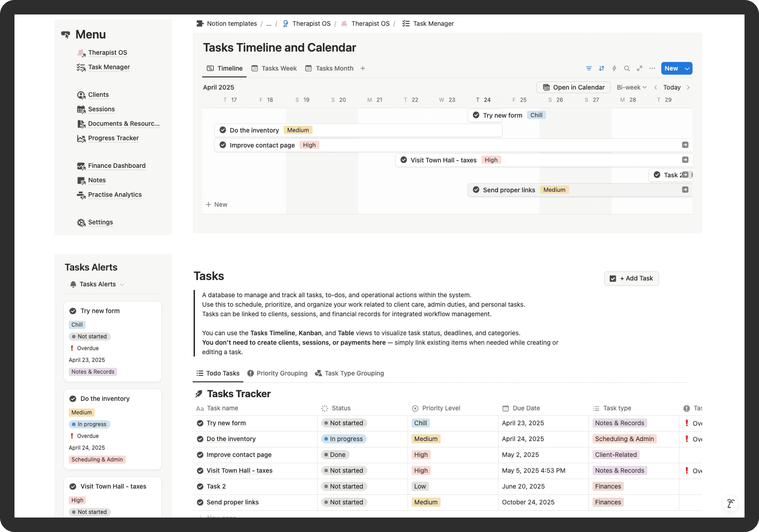This screenshot has width=759, height=532.
Task: Open the lightning automations icon
Action: [x=614, y=68]
